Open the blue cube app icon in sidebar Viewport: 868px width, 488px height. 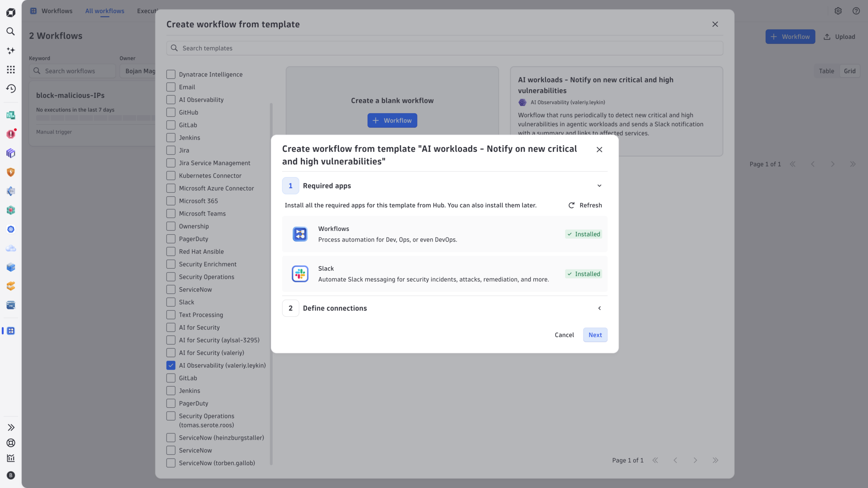[11, 267]
